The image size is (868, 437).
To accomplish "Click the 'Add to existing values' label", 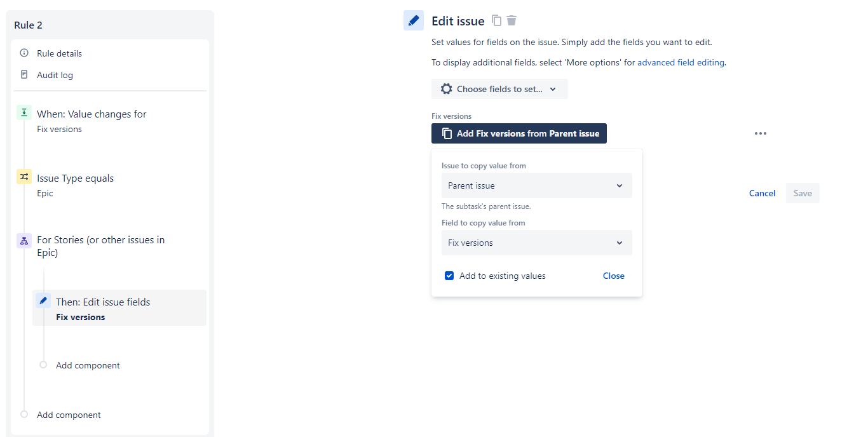I will [503, 276].
